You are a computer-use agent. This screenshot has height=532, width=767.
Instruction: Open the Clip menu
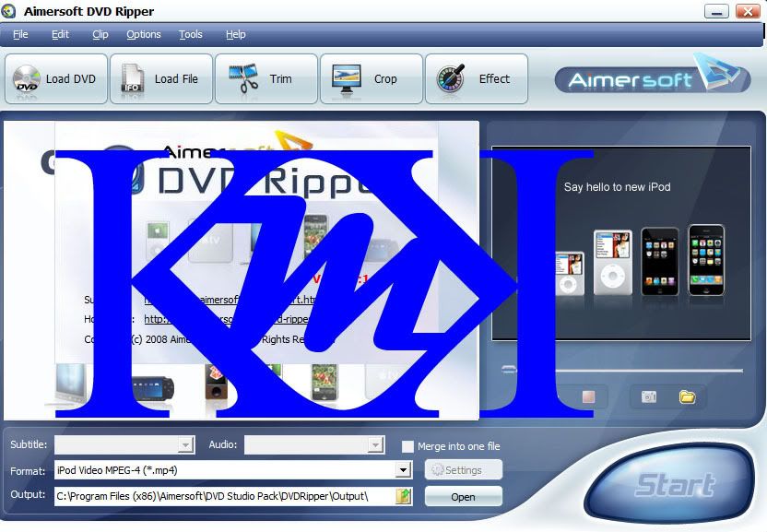click(x=100, y=34)
